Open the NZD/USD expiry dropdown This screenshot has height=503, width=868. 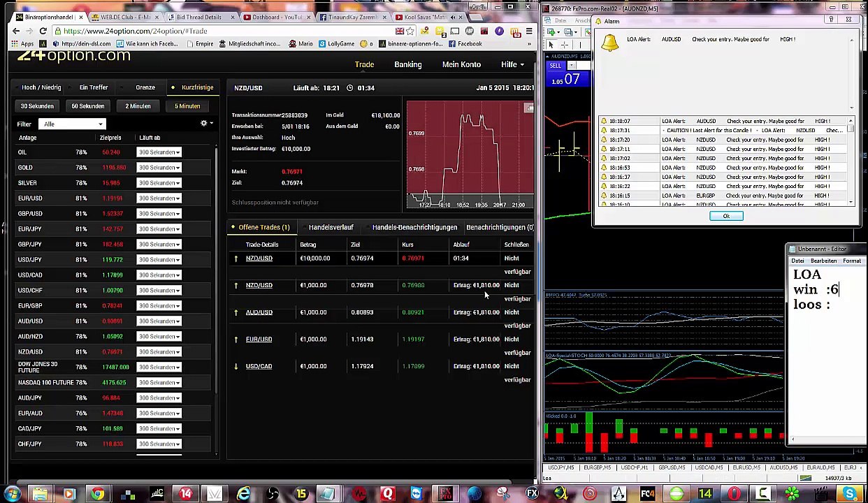(159, 352)
